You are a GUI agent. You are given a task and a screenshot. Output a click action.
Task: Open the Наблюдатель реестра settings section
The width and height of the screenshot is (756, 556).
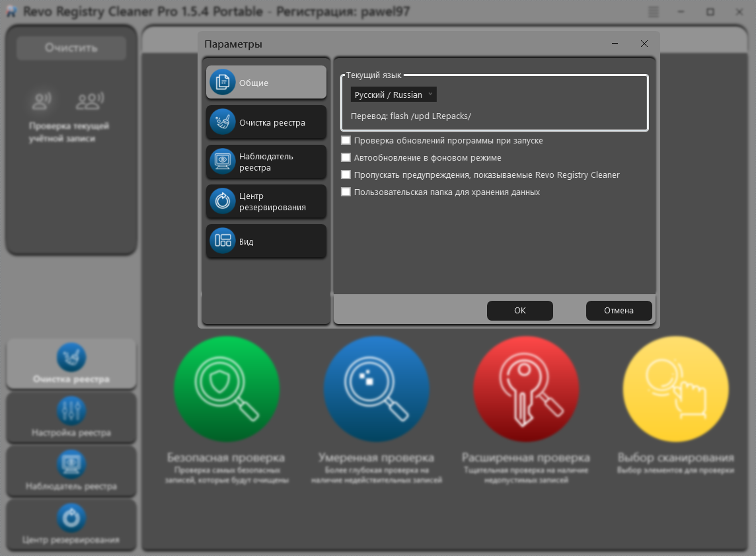pos(266,162)
